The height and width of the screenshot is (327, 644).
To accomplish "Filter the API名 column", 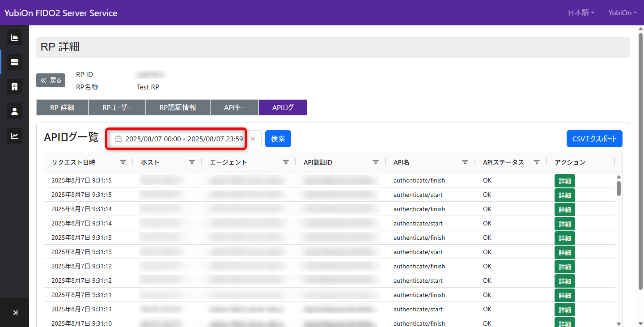I will point(465,162).
